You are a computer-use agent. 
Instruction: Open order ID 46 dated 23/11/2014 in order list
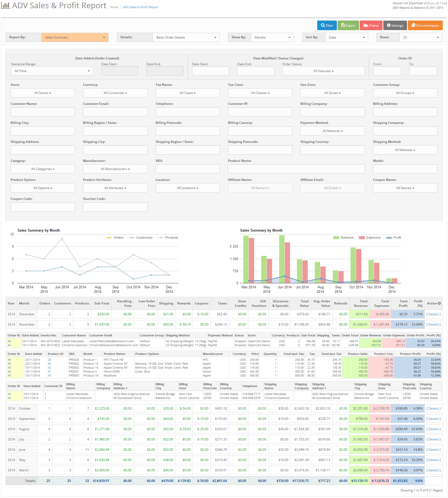point(9,341)
